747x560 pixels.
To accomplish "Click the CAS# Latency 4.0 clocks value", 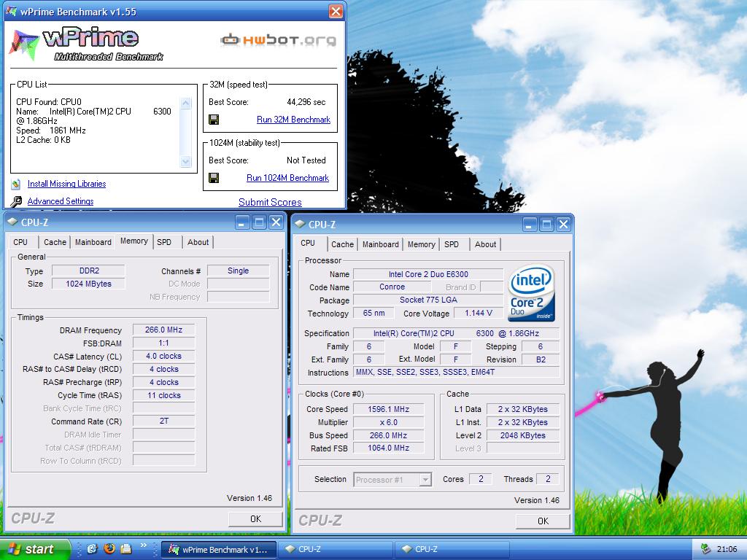I will tap(164, 356).
